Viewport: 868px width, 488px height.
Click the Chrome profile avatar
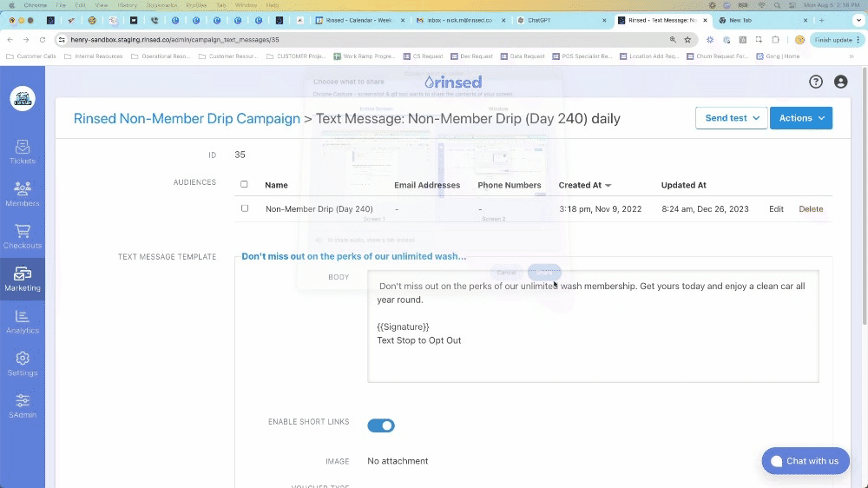pyautogui.click(x=799, y=40)
